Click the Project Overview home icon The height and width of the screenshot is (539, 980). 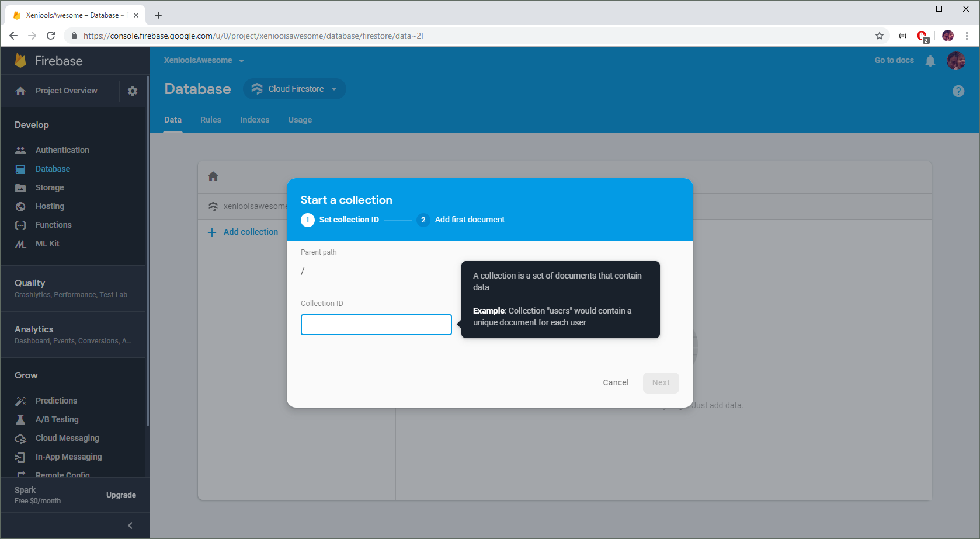pyautogui.click(x=20, y=91)
